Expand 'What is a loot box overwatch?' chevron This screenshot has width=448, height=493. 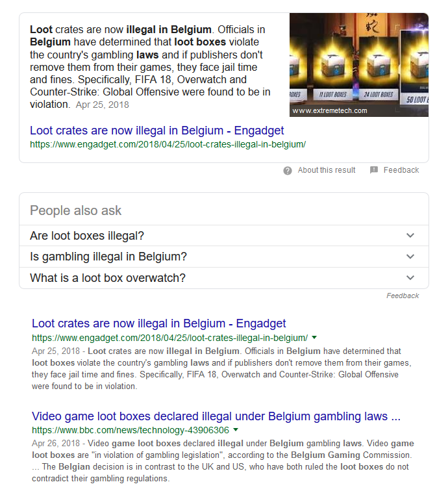pos(410,277)
